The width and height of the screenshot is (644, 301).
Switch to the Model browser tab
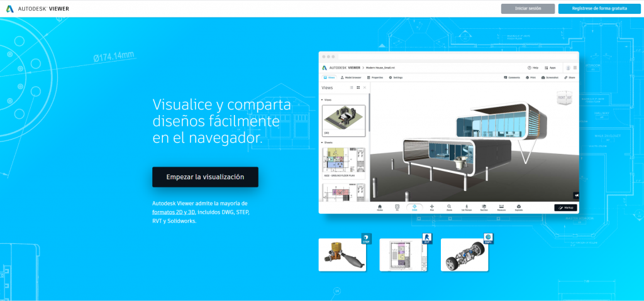point(351,77)
